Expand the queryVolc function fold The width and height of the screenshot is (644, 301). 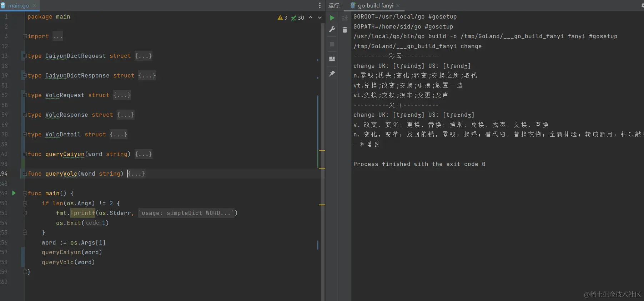pyautogui.click(x=25, y=174)
